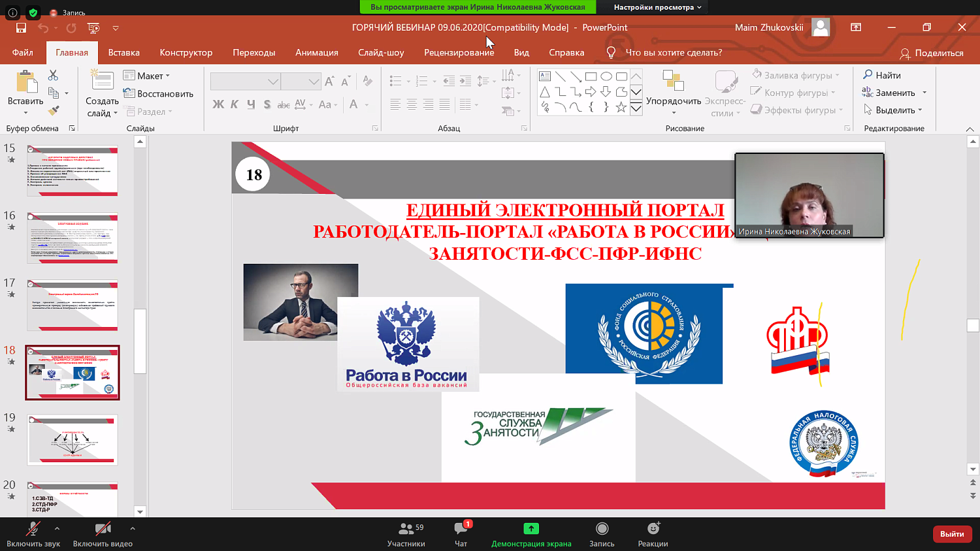The width and height of the screenshot is (980, 551).
Task: Toggle Bold (Ж) formatting
Action: tap(218, 104)
